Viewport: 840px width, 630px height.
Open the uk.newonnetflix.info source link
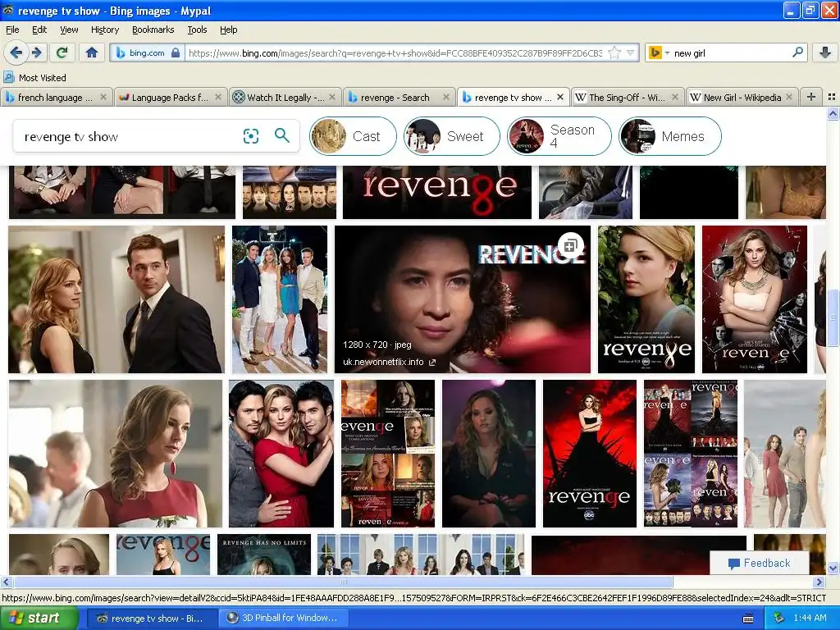point(389,362)
